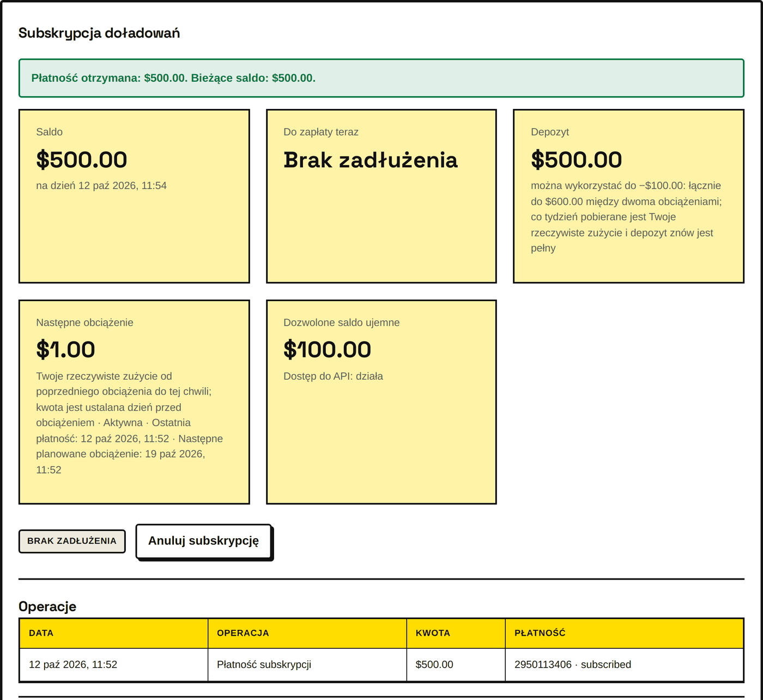The width and height of the screenshot is (763, 700).
Task: Select the $1.00 next charge amount
Action: 65,350
